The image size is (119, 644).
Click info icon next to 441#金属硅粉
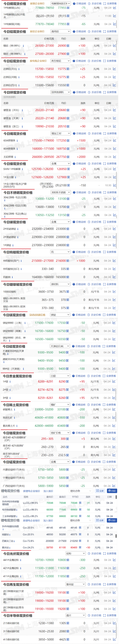pos(21,560)
